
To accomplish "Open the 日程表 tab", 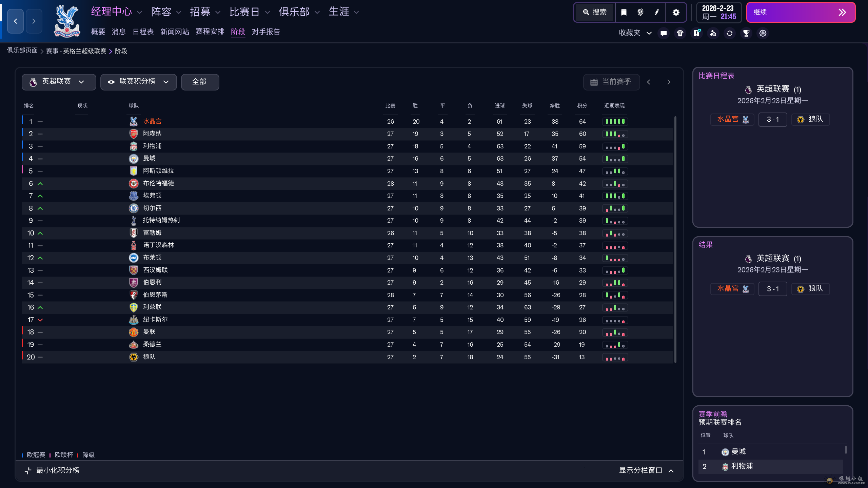I will point(143,32).
